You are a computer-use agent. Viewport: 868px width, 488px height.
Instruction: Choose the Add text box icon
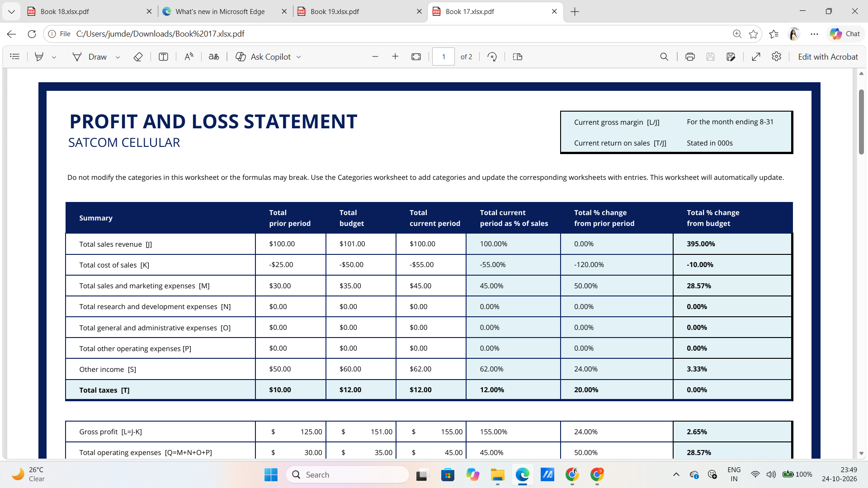tap(163, 56)
